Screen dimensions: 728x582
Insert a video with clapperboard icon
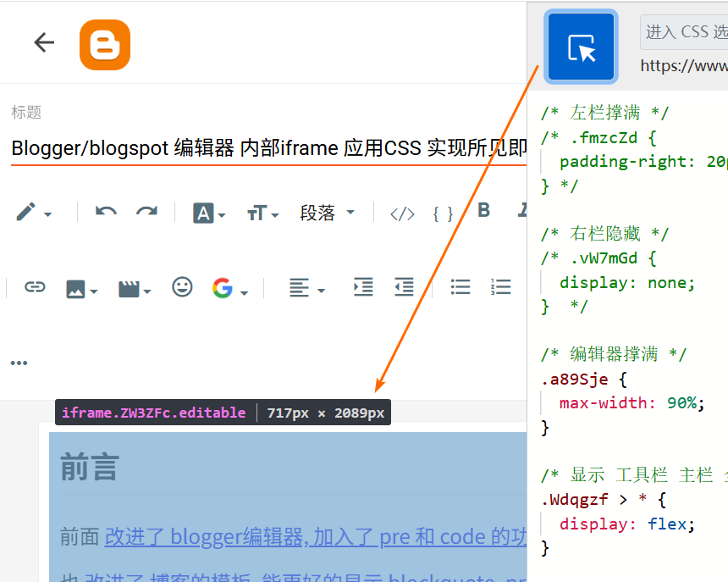click(129, 289)
